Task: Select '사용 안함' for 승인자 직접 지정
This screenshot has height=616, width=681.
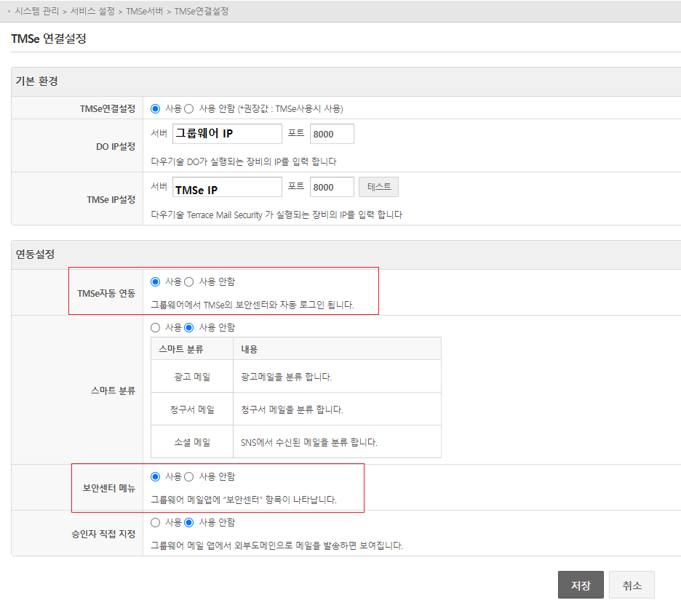Action: pos(189,522)
